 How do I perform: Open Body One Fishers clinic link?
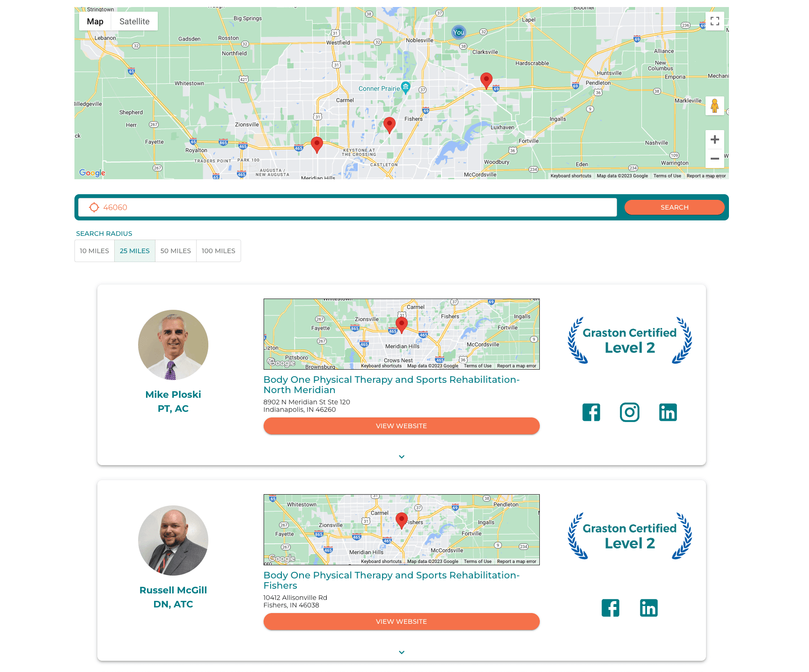[x=392, y=580]
